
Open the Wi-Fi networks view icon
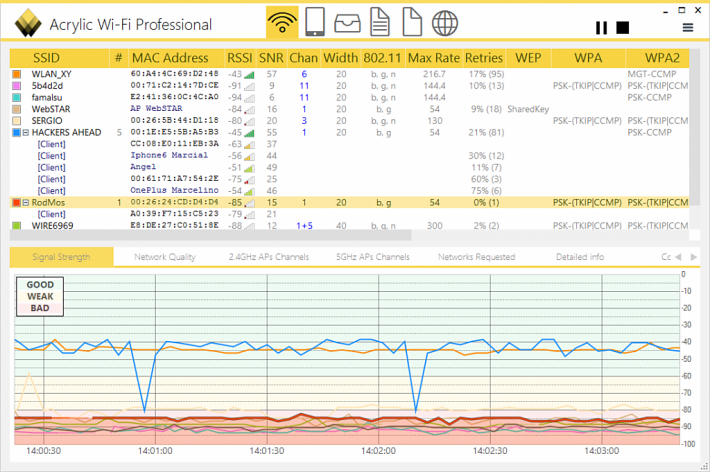point(282,22)
